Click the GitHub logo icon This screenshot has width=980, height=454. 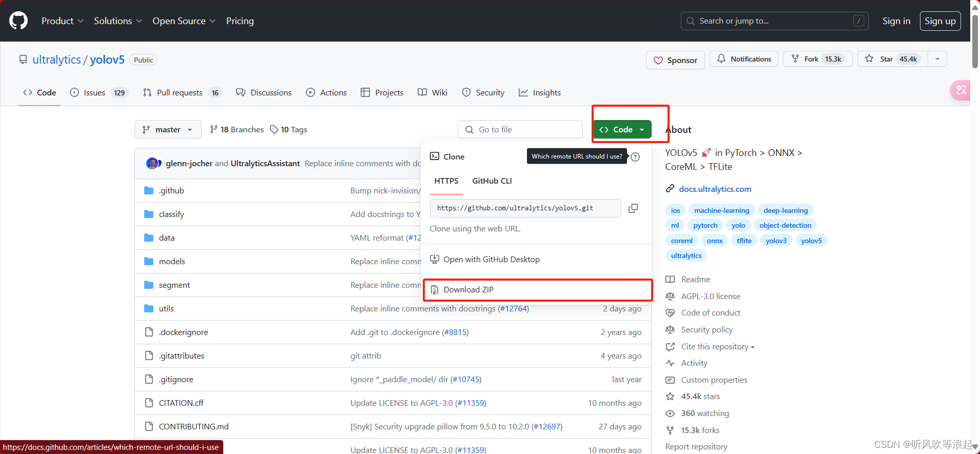[x=18, y=21]
